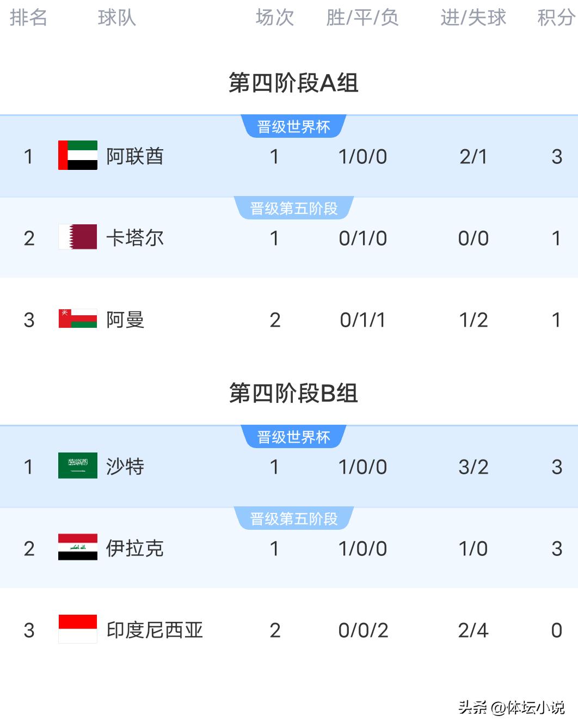Click the Qatar flag icon
The image size is (578, 728).
[78, 237]
